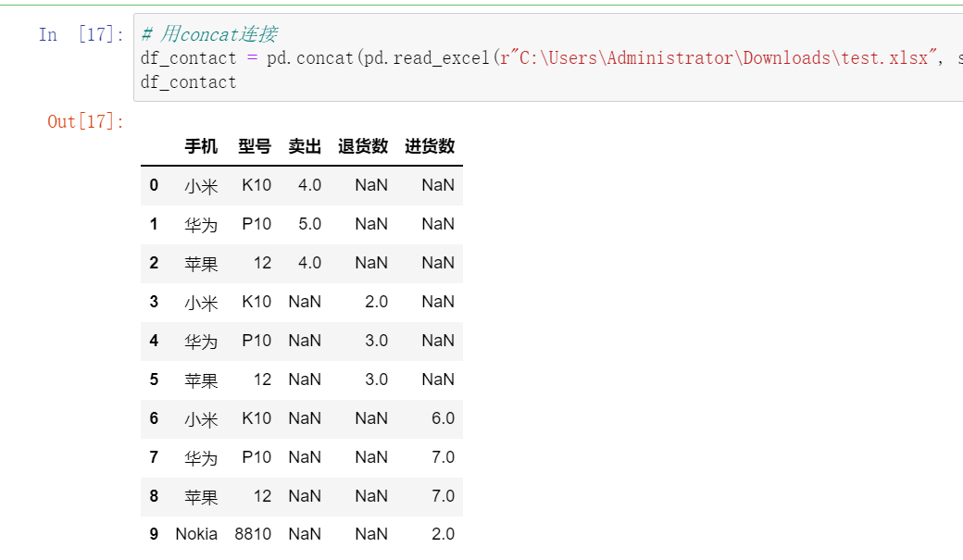Screen dimensions: 963x560
Task: Click row index 5 in the table
Action: tap(154, 380)
